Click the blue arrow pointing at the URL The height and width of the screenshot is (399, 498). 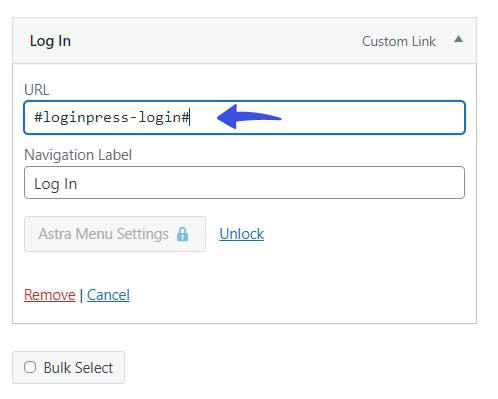(249, 117)
